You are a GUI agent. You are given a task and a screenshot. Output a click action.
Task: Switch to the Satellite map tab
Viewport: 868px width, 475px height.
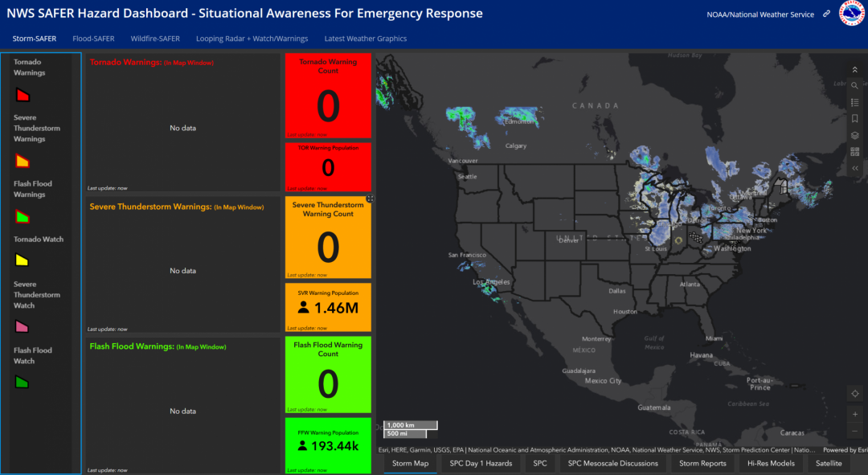coord(829,463)
